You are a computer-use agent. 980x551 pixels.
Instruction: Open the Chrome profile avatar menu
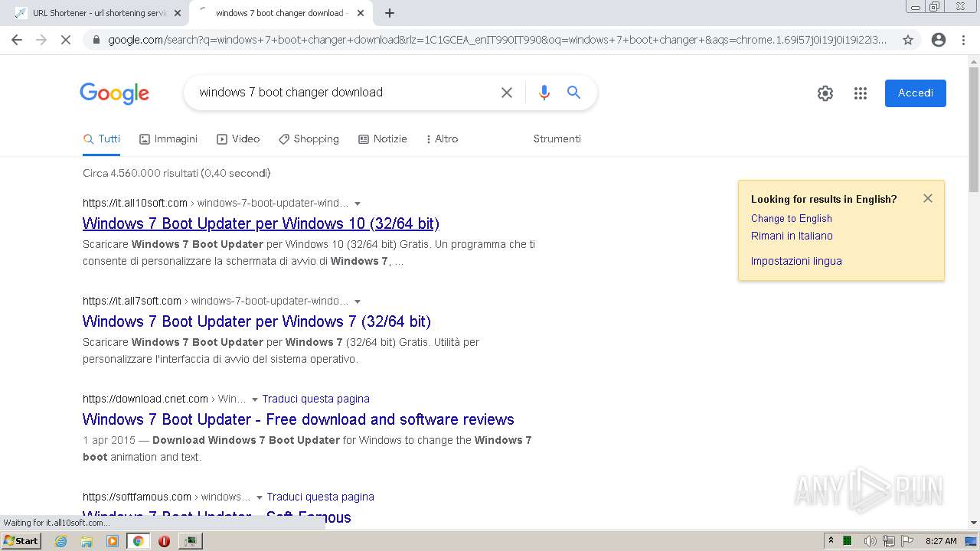tap(939, 40)
